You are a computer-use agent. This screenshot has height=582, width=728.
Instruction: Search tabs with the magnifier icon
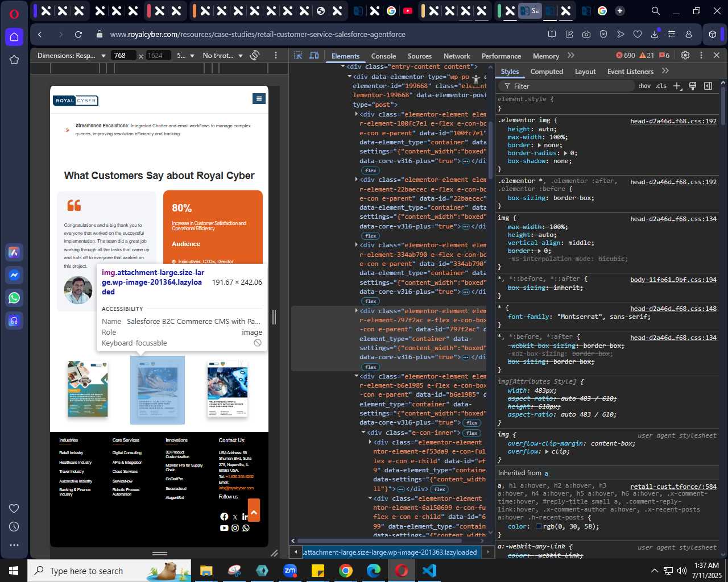[x=656, y=11]
